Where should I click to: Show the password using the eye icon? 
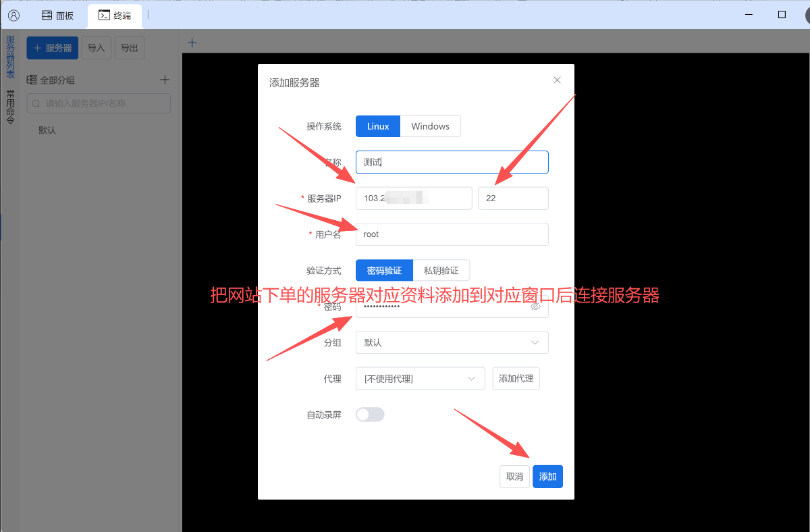537,307
